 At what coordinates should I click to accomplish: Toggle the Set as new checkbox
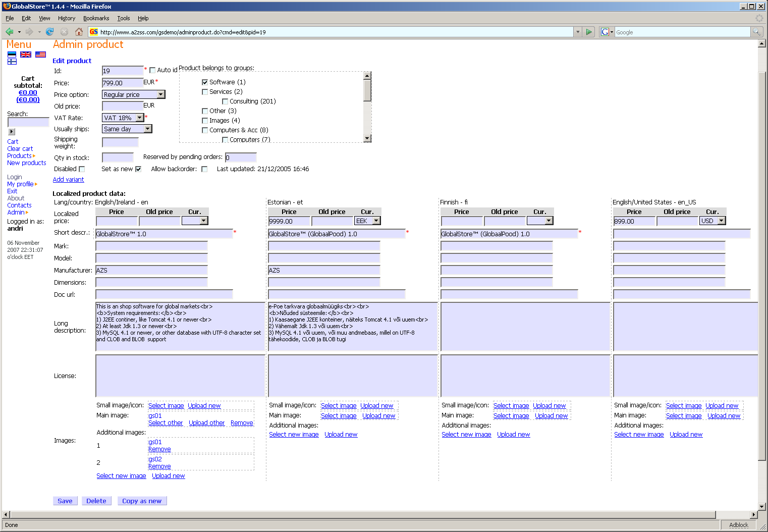point(138,169)
